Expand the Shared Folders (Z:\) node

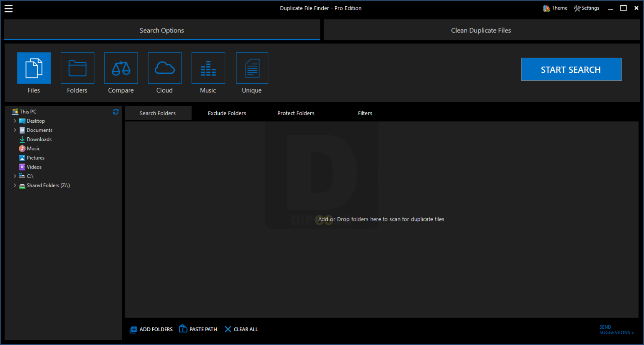coord(15,185)
